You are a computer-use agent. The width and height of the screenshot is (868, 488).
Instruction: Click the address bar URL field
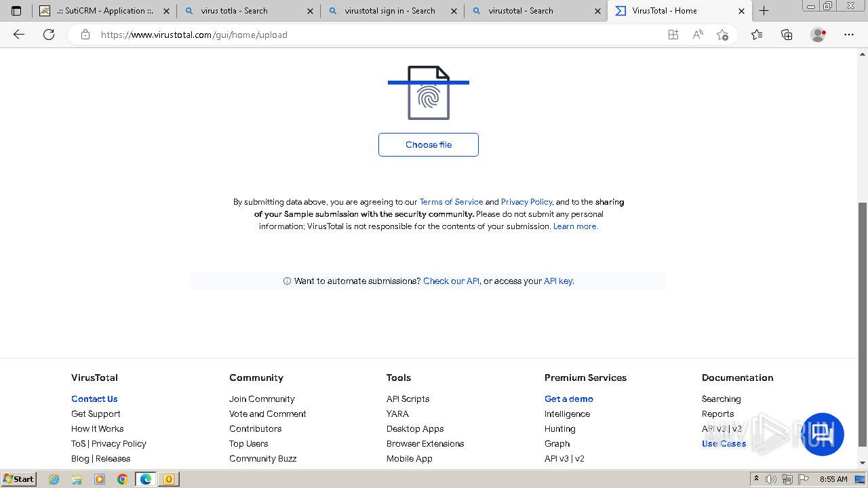(x=380, y=35)
